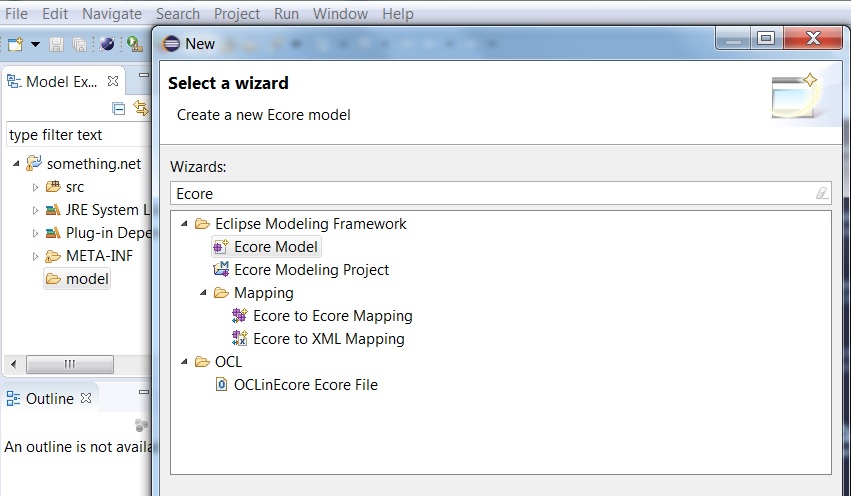
Task: Select the something.net project
Action: click(94, 163)
